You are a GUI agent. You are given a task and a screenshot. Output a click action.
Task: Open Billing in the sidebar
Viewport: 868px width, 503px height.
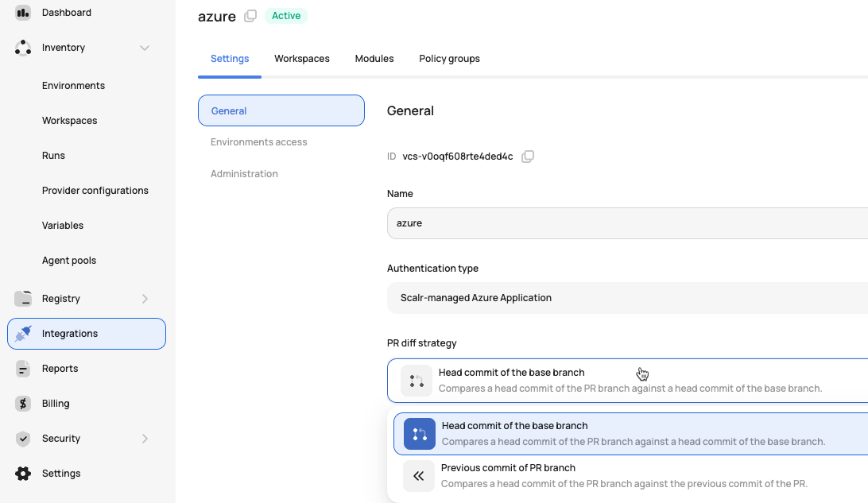click(x=56, y=404)
